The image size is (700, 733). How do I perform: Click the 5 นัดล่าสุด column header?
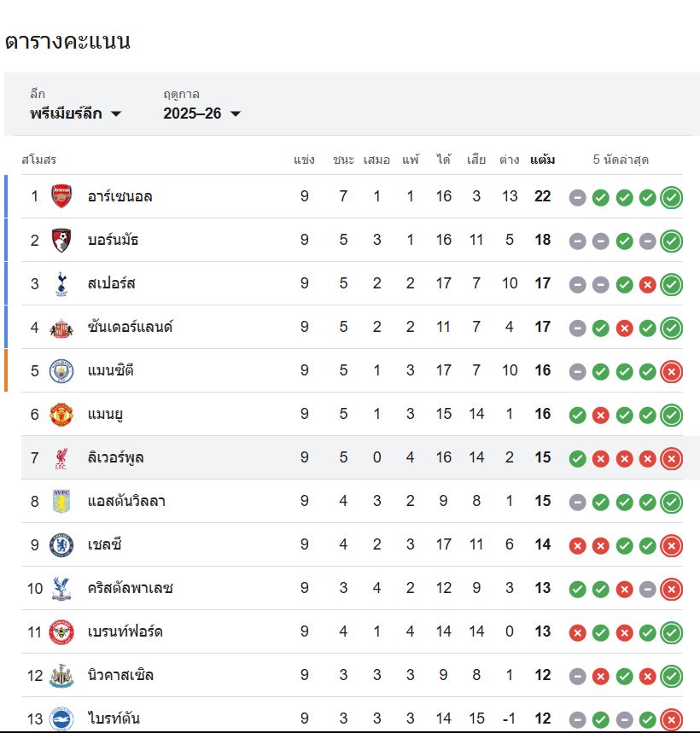[626, 160]
